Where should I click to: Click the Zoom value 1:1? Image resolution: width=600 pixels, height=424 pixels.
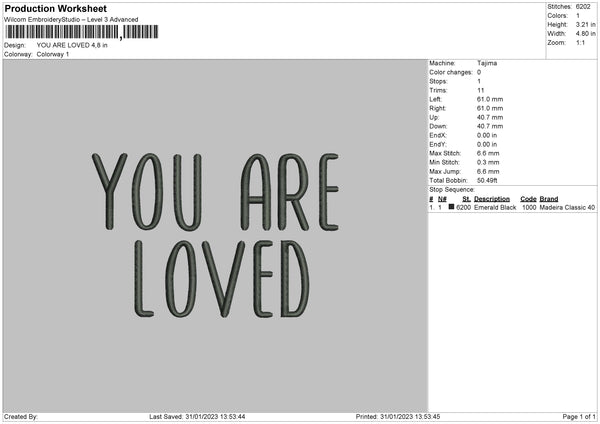580,43
